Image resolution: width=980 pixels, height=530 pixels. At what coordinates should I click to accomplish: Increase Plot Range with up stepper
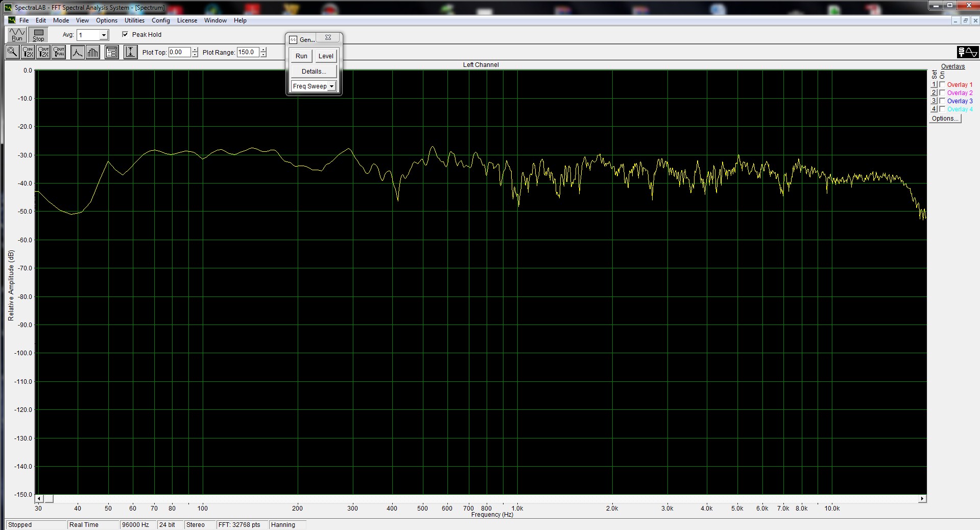[x=263, y=50]
